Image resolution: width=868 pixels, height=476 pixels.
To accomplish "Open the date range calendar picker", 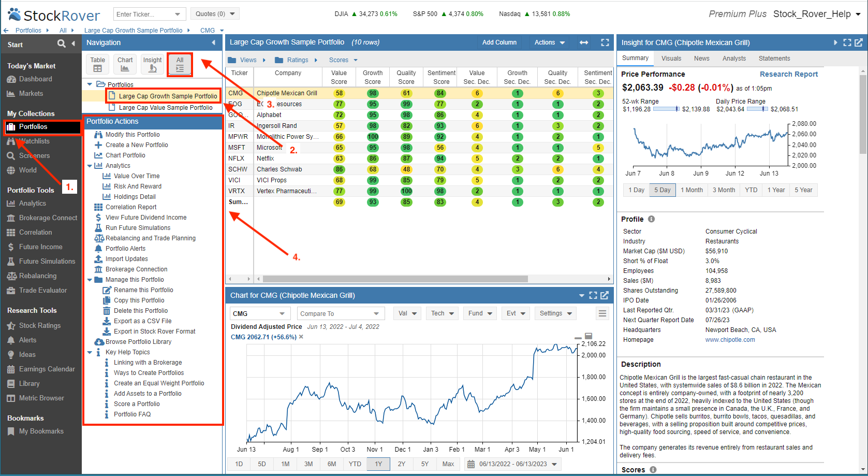I will click(513, 464).
